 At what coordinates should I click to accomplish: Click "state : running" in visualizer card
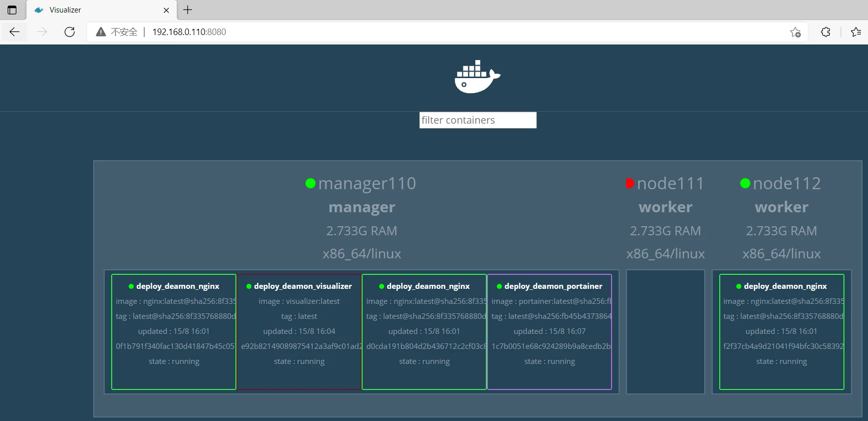(x=299, y=361)
